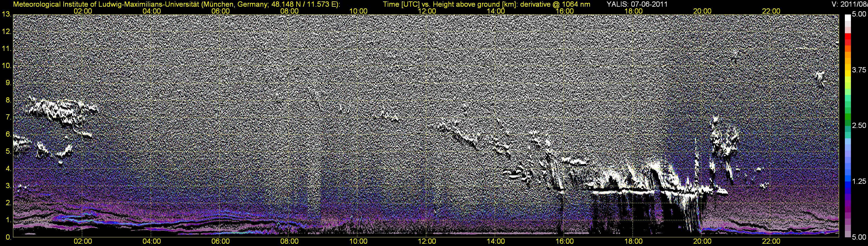Click the 3.75 colorbar scale value

pos(859,70)
